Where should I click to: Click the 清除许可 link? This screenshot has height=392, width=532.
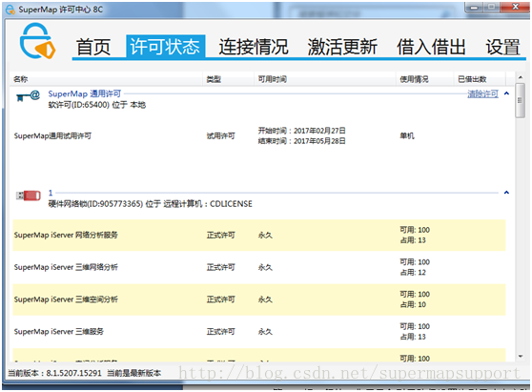pos(482,94)
